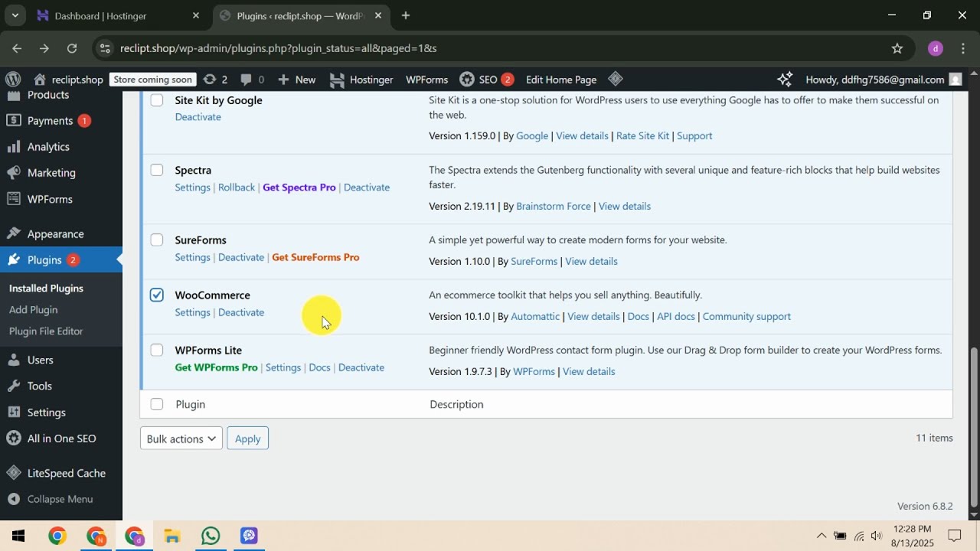Open WooCommerce Settings link

point(192,312)
